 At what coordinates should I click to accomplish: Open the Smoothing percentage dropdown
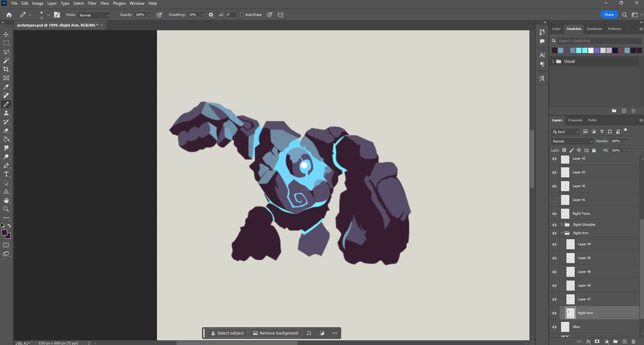pyautogui.click(x=202, y=15)
